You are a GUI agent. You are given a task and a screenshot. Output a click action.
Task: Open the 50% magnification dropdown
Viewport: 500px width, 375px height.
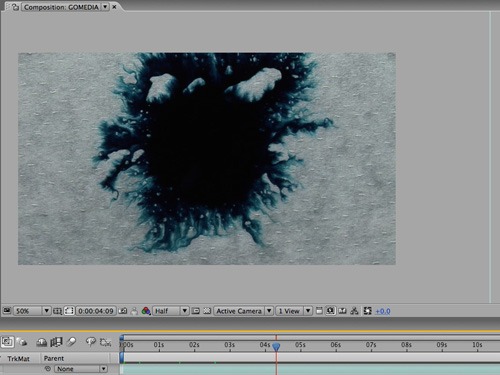[32, 311]
